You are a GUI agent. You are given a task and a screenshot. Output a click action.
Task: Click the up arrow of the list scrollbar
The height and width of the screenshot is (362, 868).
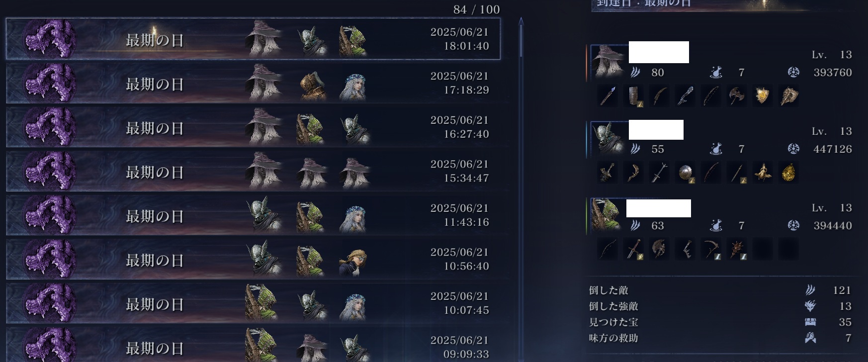(x=521, y=21)
